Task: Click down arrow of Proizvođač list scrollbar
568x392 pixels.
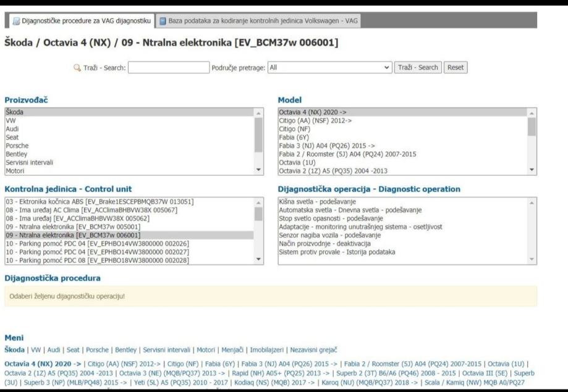Action: coord(258,170)
